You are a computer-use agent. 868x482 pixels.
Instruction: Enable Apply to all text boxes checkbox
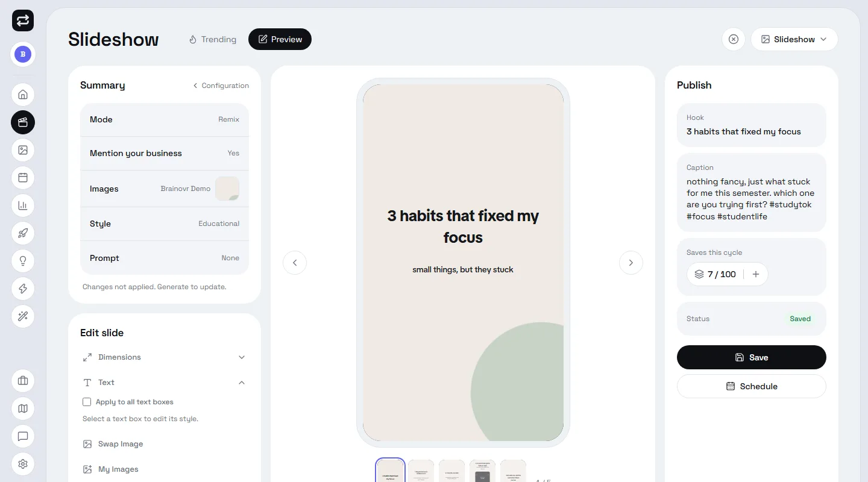pos(87,402)
